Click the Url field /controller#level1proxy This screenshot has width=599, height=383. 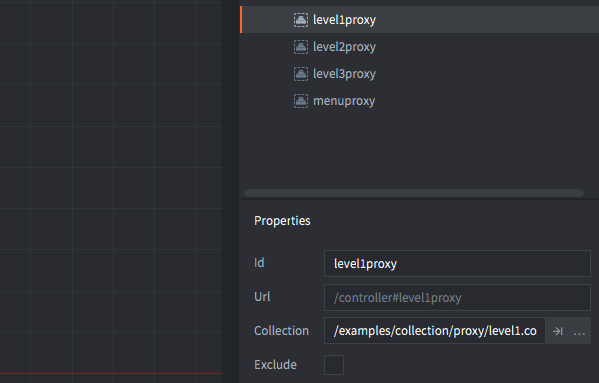click(457, 297)
